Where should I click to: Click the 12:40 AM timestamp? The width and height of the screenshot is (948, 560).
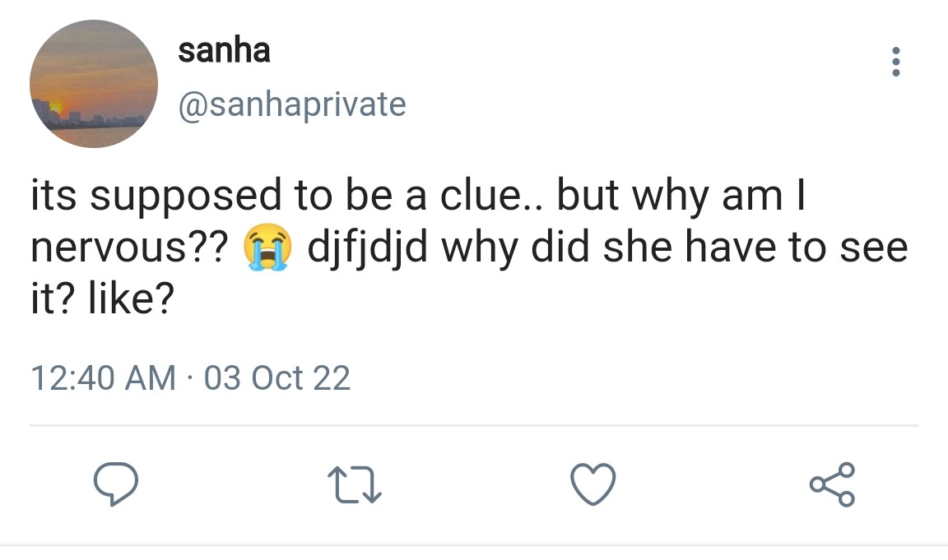pyautogui.click(x=102, y=378)
